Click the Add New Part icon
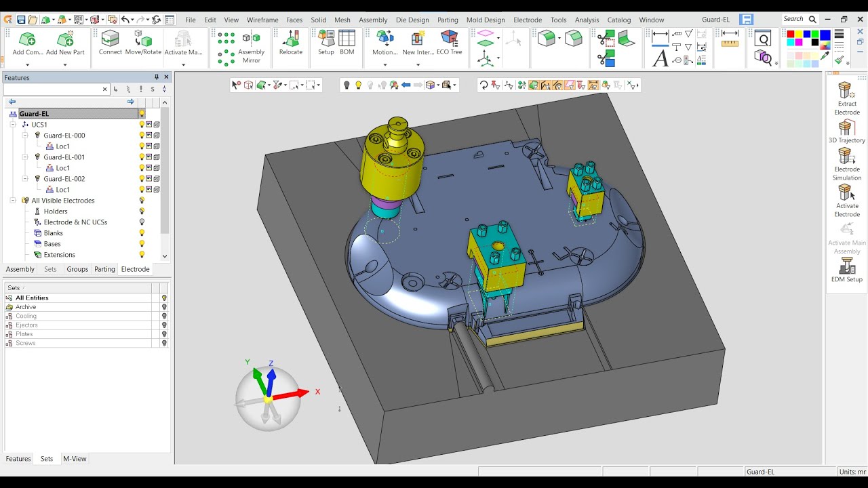868x488 pixels. coord(66,39)
